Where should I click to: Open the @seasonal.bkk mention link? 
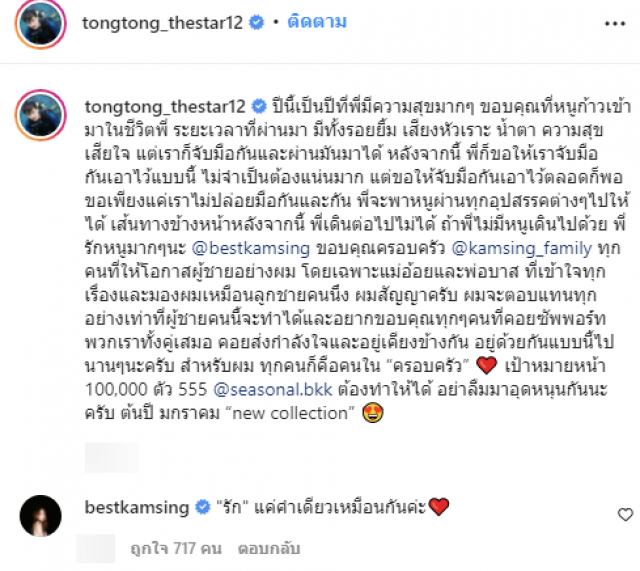pos(273,389)
